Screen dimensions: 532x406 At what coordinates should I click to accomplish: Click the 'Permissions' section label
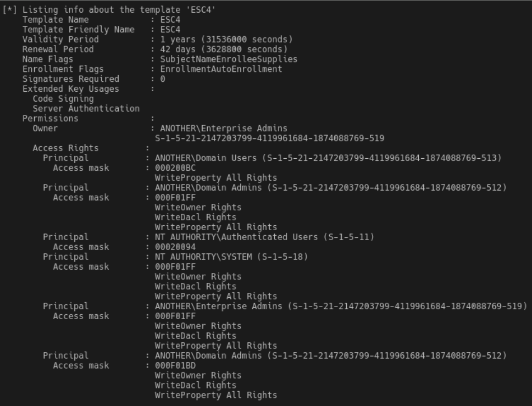[51, 119]
